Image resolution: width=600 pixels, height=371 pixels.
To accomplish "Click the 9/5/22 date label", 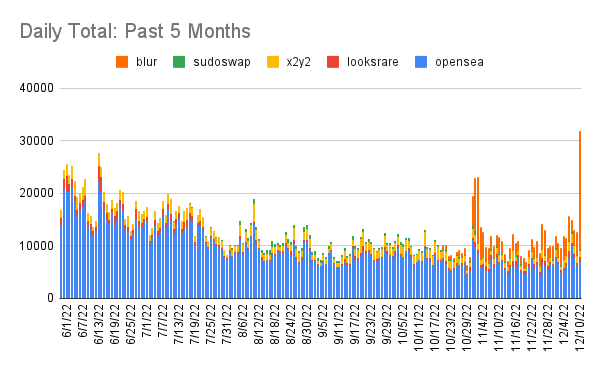I will [x=323, y=321].
